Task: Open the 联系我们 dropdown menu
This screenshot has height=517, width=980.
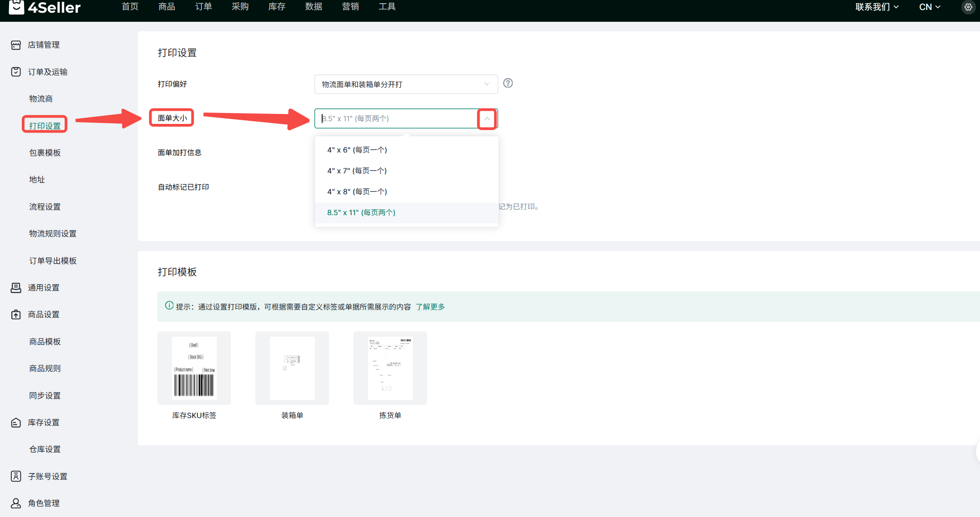Action: (877, 7)
